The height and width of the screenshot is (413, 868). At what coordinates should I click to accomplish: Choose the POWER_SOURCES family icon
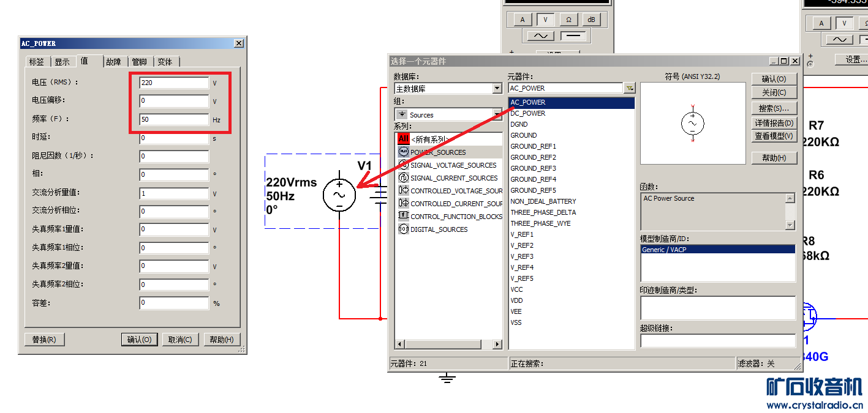pyautogui.click(x=403, y=152)
